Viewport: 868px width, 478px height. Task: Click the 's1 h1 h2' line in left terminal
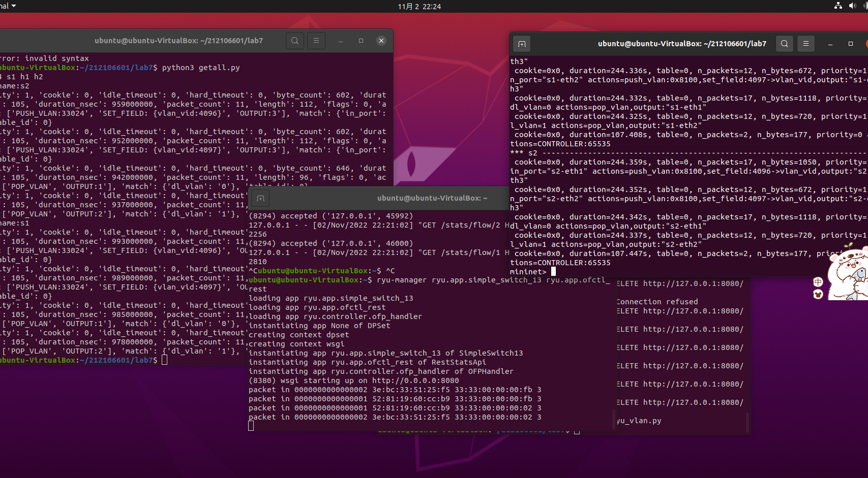pos(22,77)
